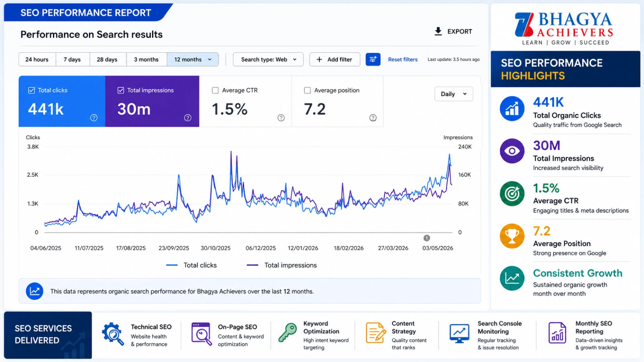Toggle the Total impressions checkbox
Screen dimensions: 644x362
[121, 90]
